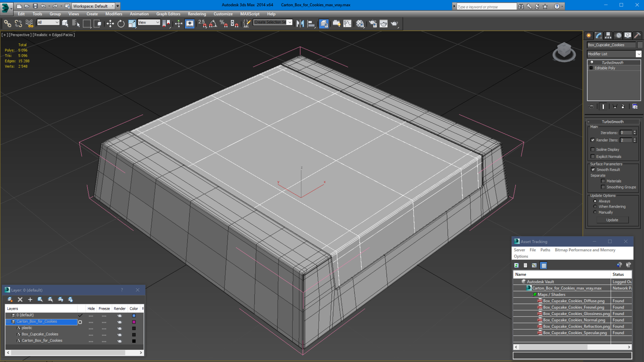Click Perspective viewport label
The height and width of the screenshot is (362, 644).
[20, 35]
